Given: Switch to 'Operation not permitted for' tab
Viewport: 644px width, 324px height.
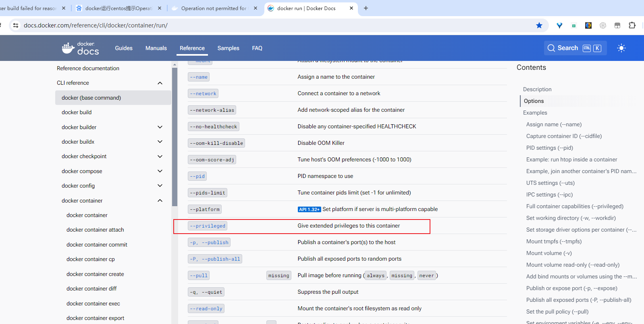Looking at the screenshot, I should pos(214,8).
